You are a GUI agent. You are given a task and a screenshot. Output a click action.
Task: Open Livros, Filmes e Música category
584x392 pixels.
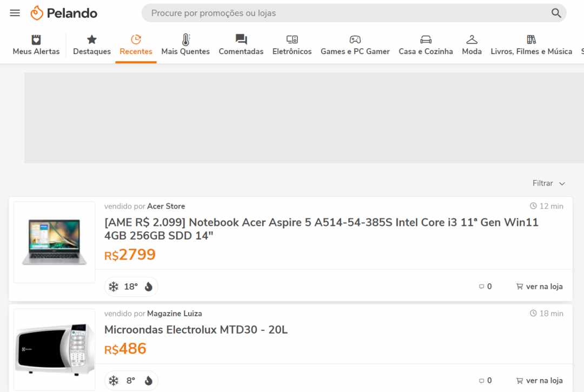(x=531, y=45)
